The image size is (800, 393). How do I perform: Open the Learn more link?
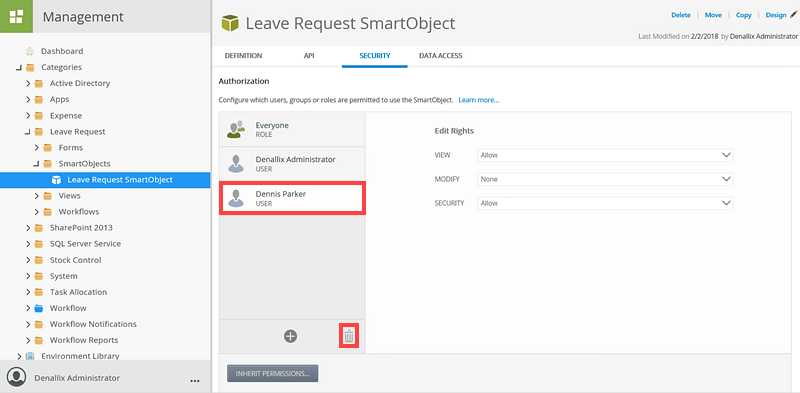tap(479, 100)
